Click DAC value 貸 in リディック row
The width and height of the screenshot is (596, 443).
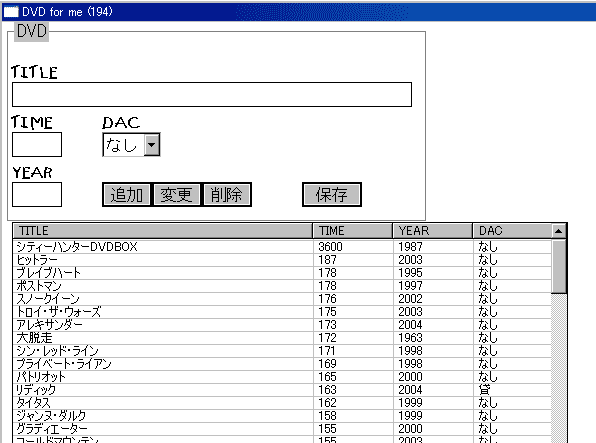(484, 390)
